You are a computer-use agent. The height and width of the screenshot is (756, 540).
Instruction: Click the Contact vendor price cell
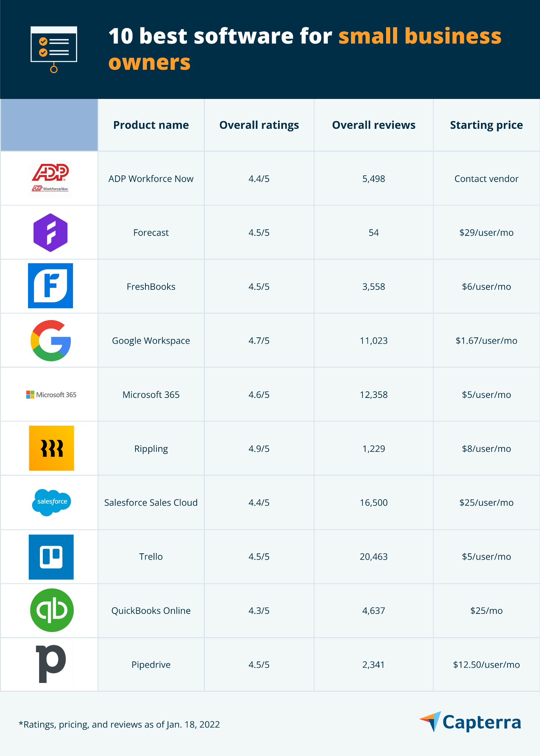(x=486, y=179)
